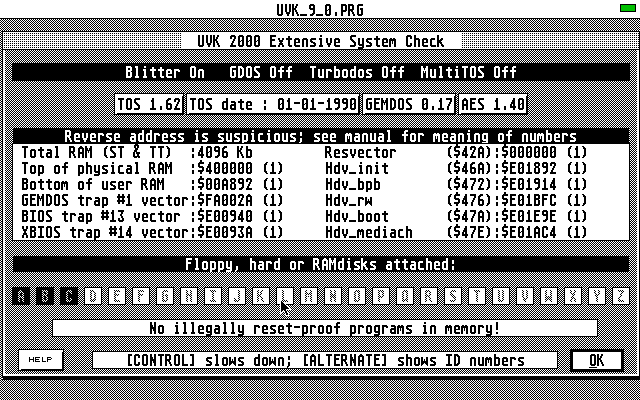Click Bottom of user RAM value $00A892
The width and height of the screenshot is (640, 400).
pos(224,184)
